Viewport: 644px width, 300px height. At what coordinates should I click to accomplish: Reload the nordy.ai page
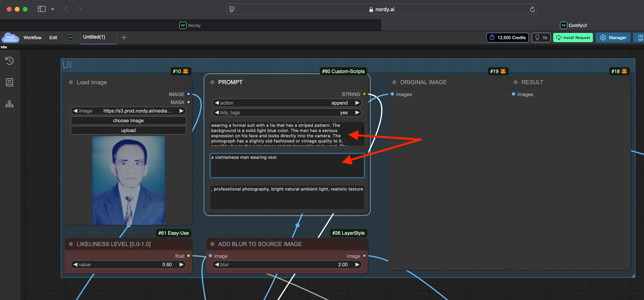point(532,9)
